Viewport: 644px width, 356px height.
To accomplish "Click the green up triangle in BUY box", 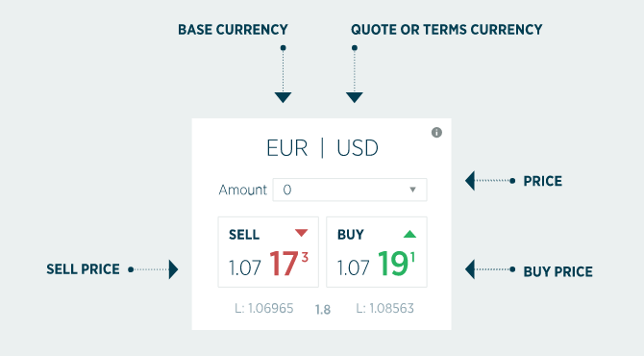I will (409, 234).
